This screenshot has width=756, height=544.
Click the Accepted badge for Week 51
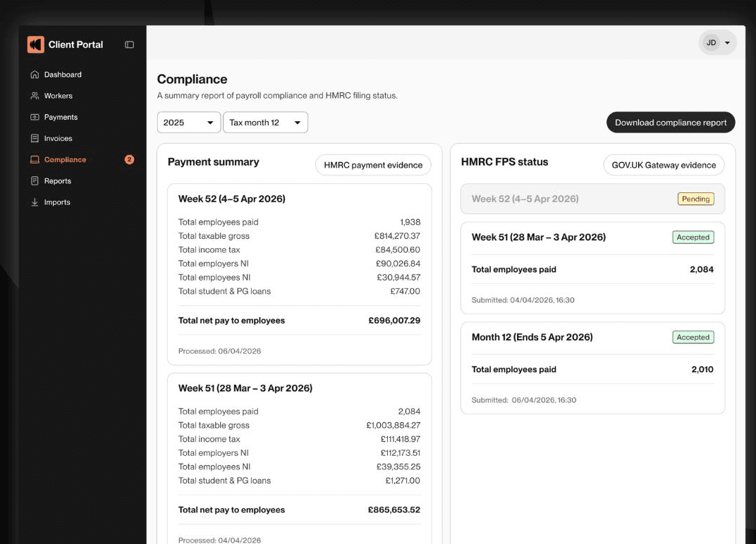click(693, 237)
